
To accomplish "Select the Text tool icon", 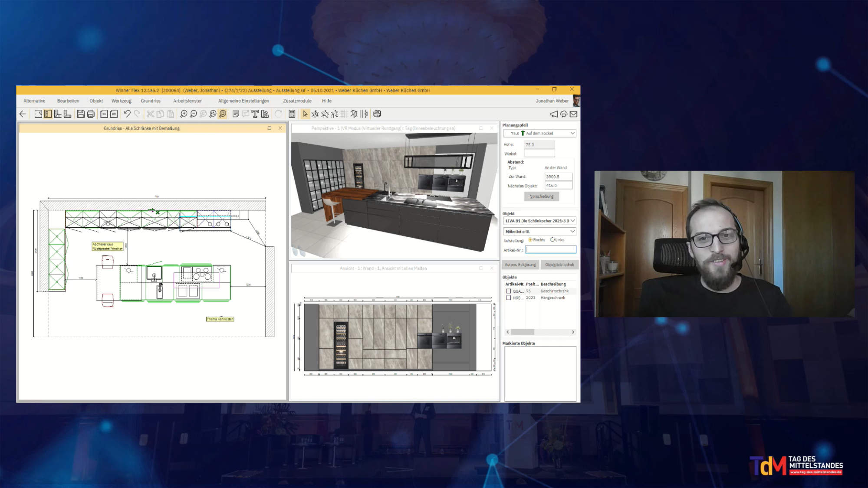I will (x=255, y=114).
